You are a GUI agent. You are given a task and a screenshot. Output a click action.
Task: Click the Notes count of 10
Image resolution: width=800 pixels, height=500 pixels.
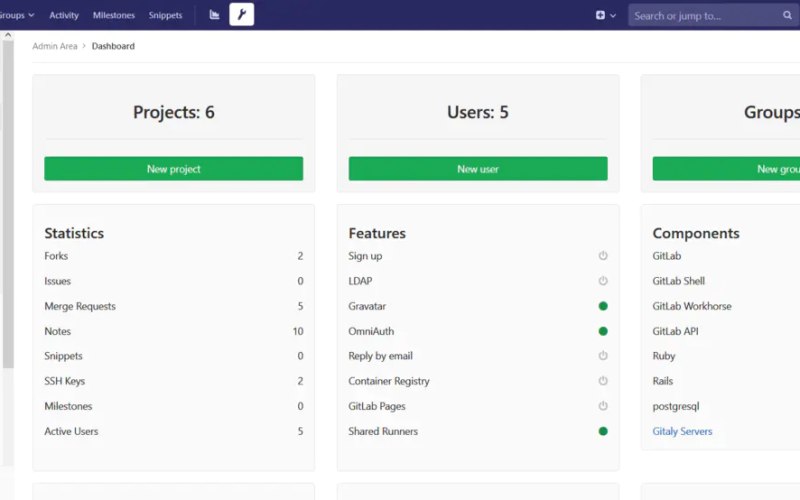[x=298, y=331]
